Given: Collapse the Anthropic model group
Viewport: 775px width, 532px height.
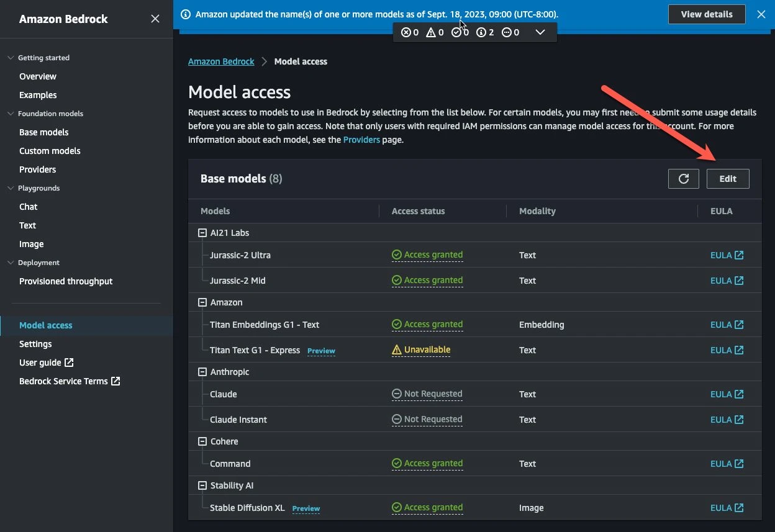Looking at the screenshot, I should pyautogui.click(x=201, y=371).
